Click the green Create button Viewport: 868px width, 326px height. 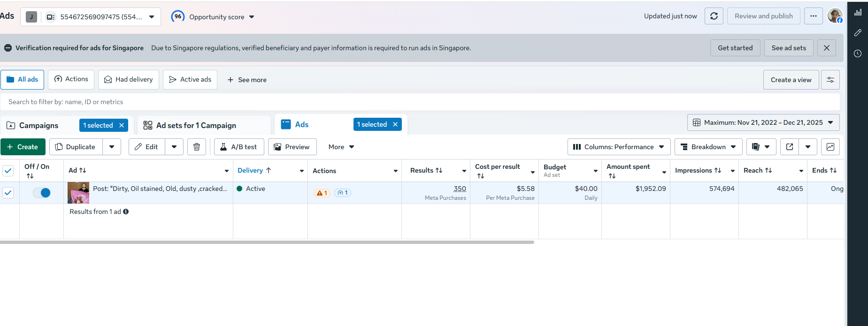tap(23, 147)
